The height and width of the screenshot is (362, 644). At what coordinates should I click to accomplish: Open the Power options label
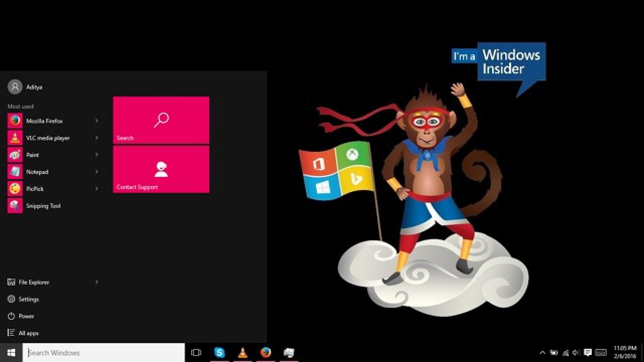26,316
